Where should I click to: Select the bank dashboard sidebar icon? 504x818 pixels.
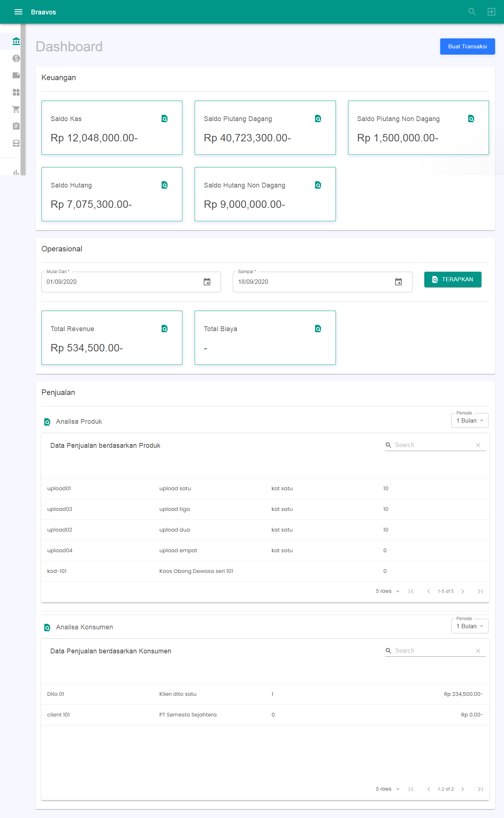tap(16, 41)
